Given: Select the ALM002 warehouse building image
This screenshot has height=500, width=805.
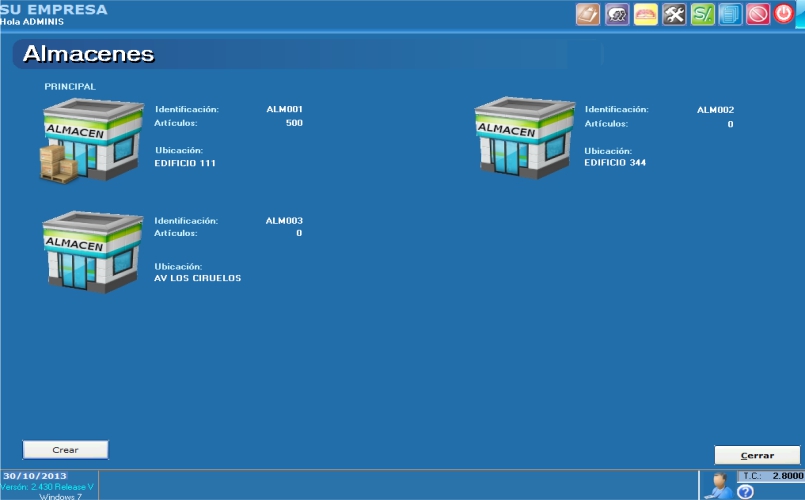Looking at the screenshot, I should (x=524, y=138).
